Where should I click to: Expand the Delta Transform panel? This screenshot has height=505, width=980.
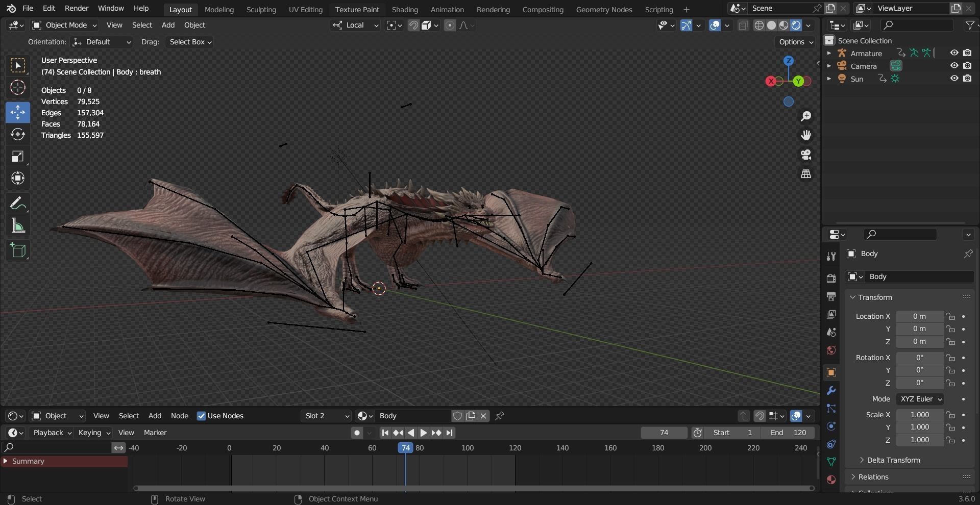coord(893,460)
